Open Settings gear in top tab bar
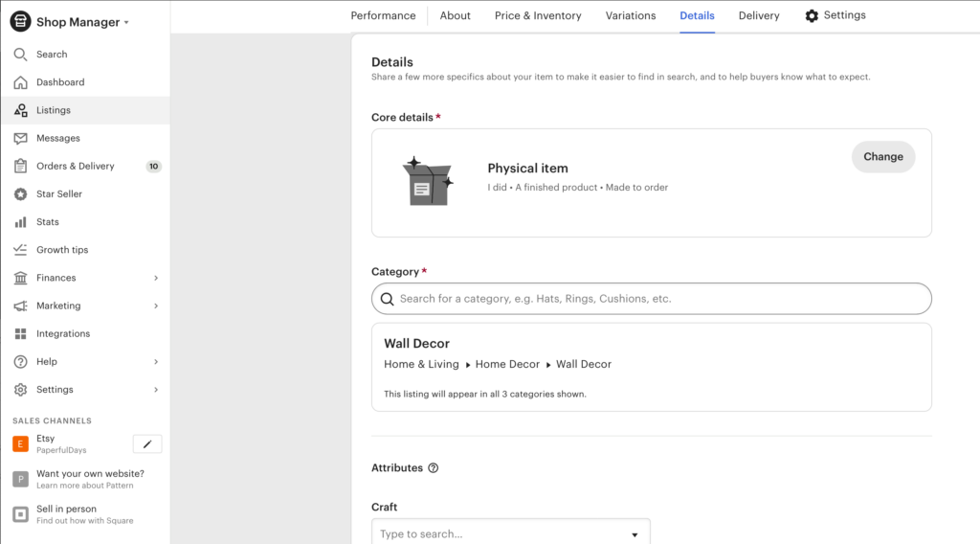This screenshot has height=544, width=980. [812, 15]
